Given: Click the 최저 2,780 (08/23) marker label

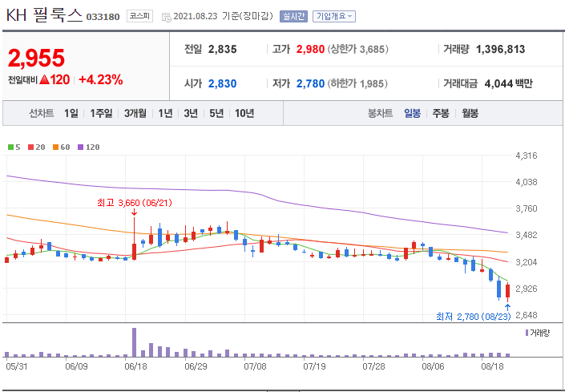Looking at the screenshot, I should (x=474, y=317).
